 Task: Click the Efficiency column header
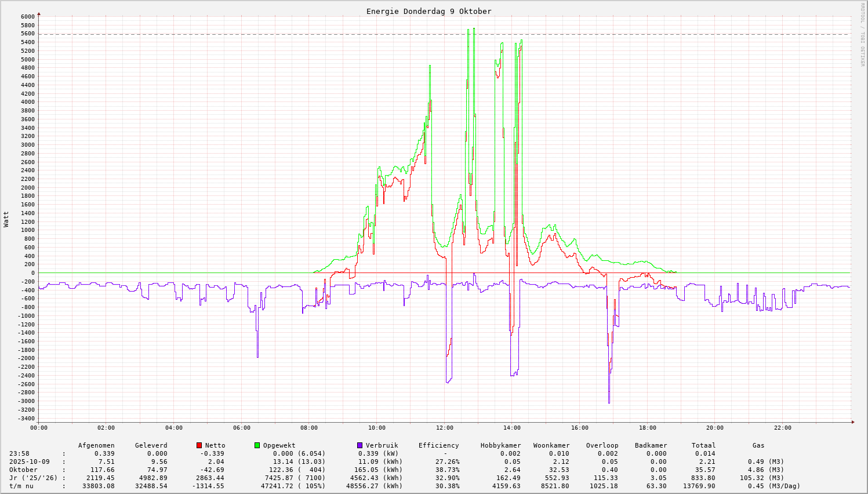(x=438, y=445)
